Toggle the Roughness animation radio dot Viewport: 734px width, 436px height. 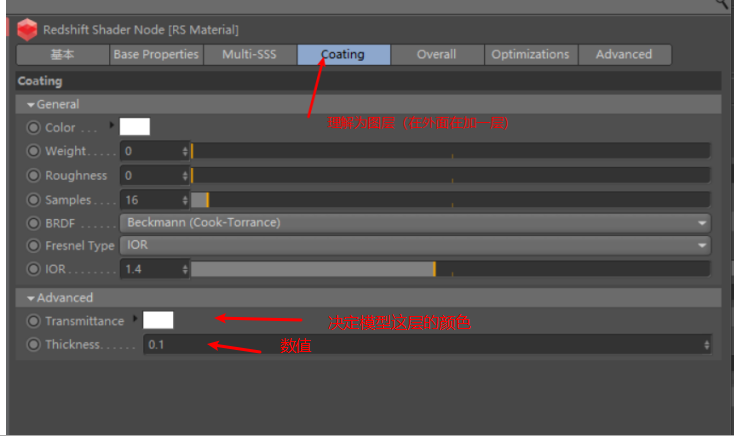pyautogui.click(x=33, y=175)
